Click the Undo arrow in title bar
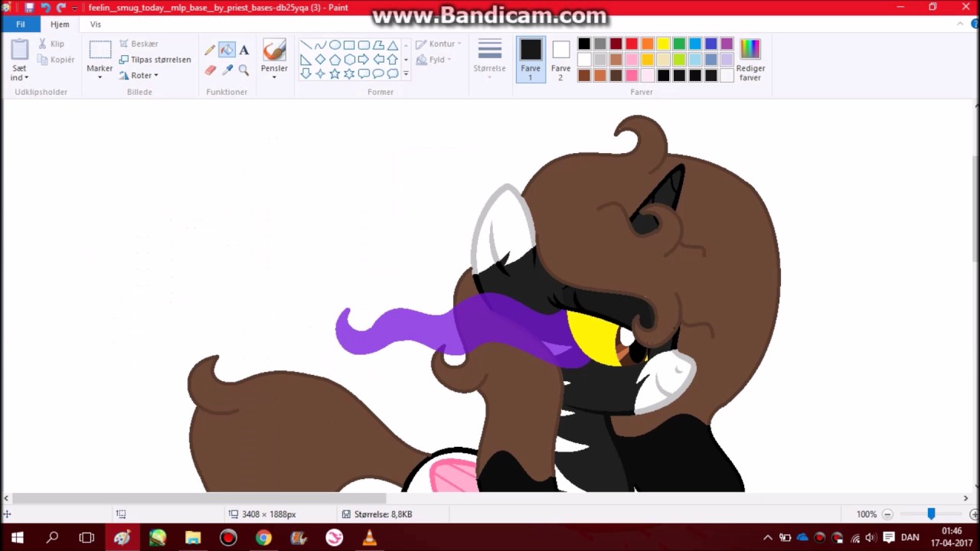This screenshot has width=980, height=551. [46, 8]
